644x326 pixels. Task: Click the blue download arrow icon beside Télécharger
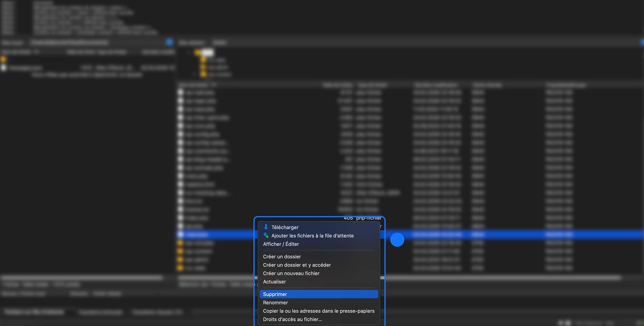pos(266,227)
